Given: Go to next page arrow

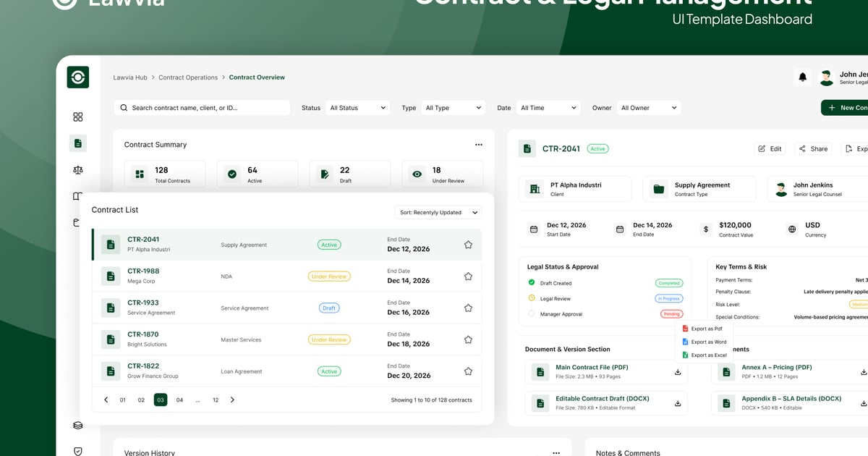Looking at the screenshot, I should (x=232, y=400).
